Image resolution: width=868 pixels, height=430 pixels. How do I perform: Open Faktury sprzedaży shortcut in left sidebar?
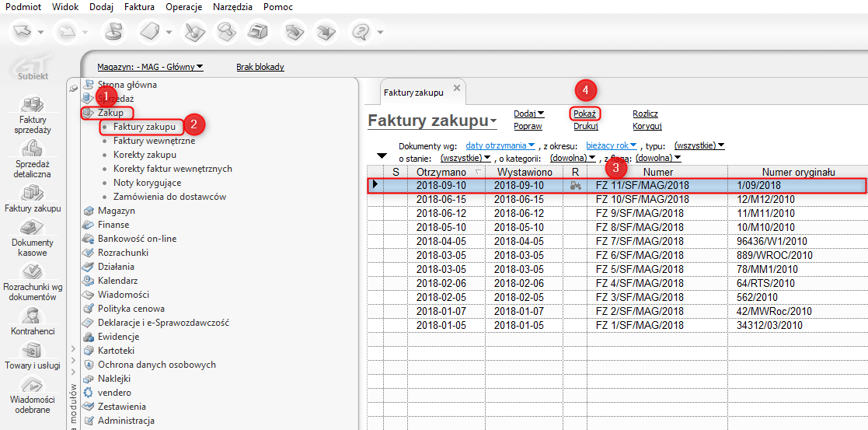click(33, 116)
